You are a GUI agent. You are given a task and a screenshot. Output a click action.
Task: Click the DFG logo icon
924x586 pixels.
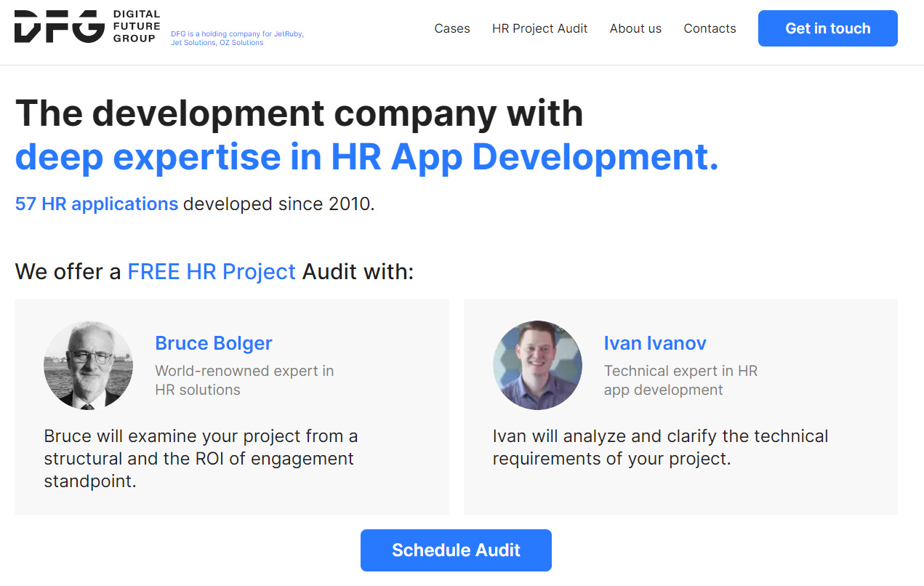tap(60, 27)
